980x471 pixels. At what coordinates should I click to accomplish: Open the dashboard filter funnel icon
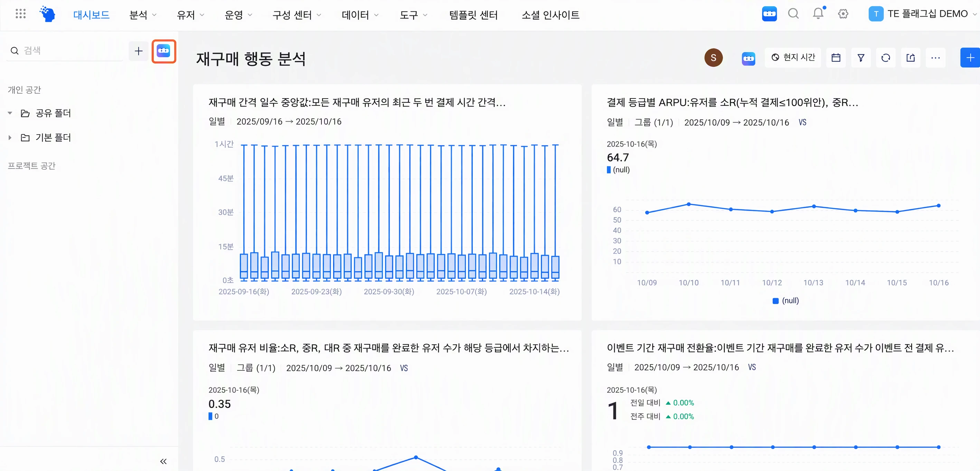(860, 57)
